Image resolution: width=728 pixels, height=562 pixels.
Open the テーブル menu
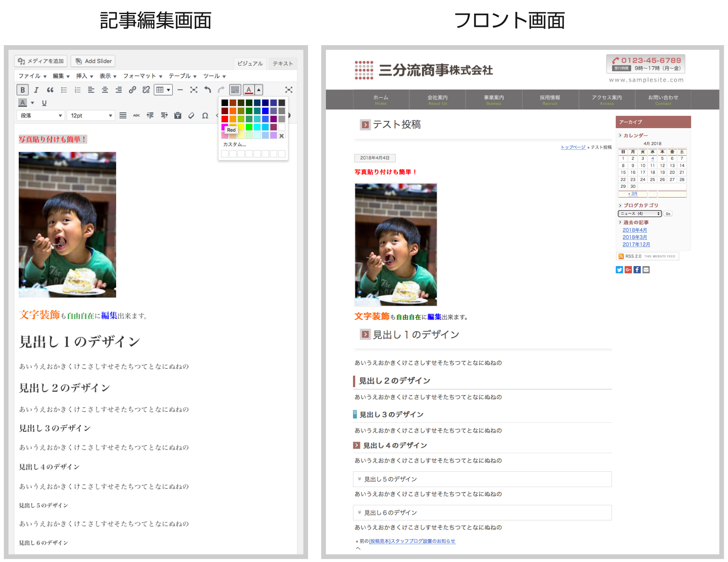pos(183,76)
